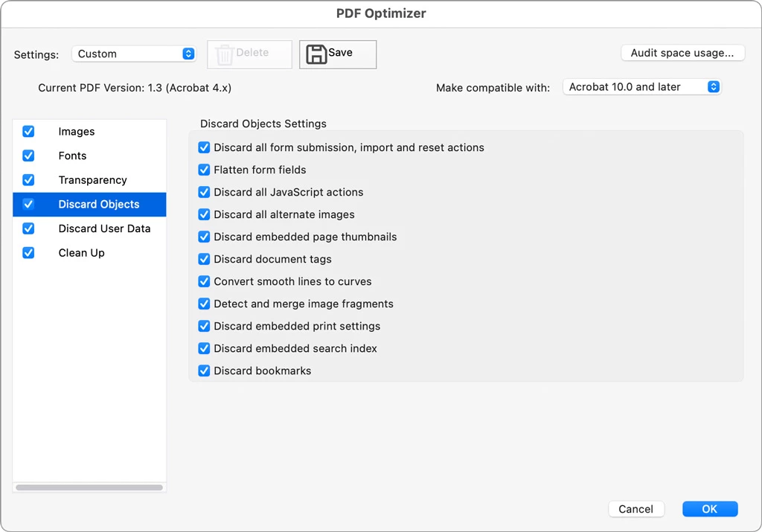762x532 pixels.
Task: Click the Current PDF Version 1.3 text
Action: [x=135, y=88]
